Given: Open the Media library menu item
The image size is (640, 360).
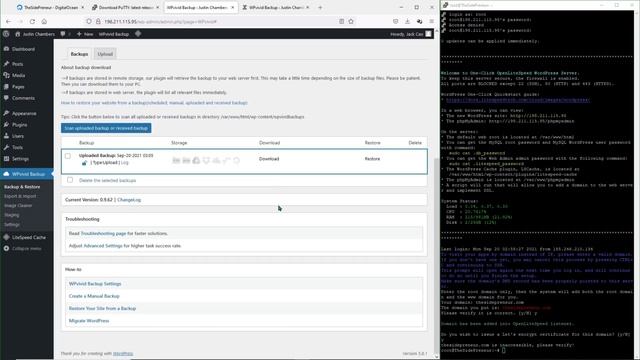Looking at the screenshot, I should (x=18, y=76).
